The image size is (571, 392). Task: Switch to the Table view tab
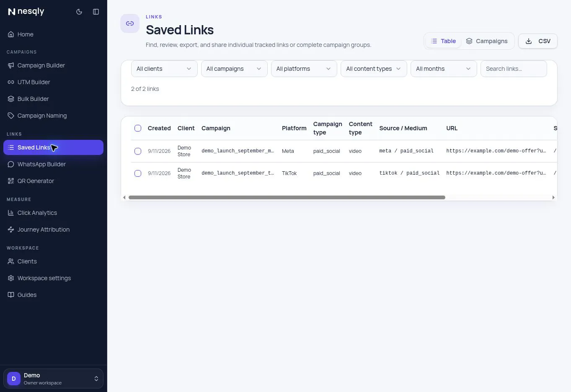[443, 41]
